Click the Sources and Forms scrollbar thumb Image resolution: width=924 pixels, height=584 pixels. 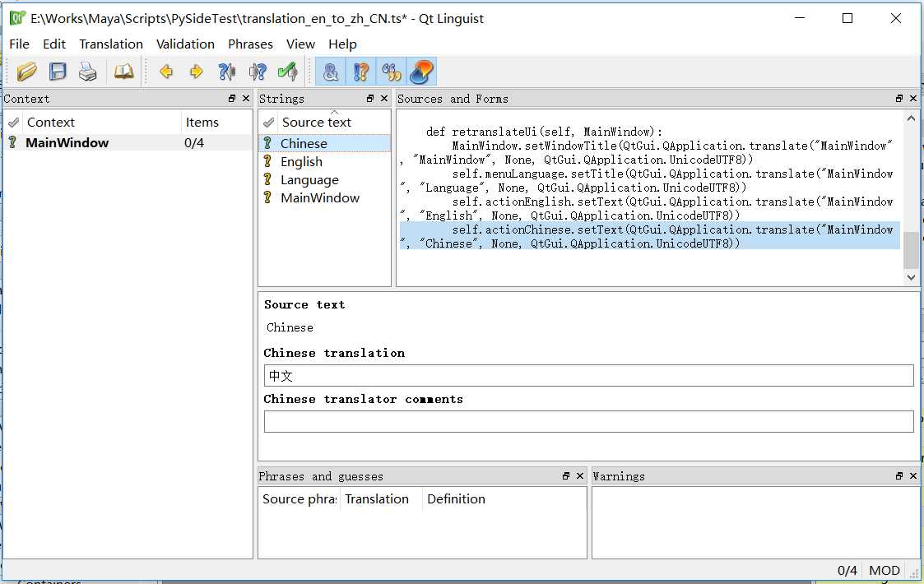(x=911, y=250)
